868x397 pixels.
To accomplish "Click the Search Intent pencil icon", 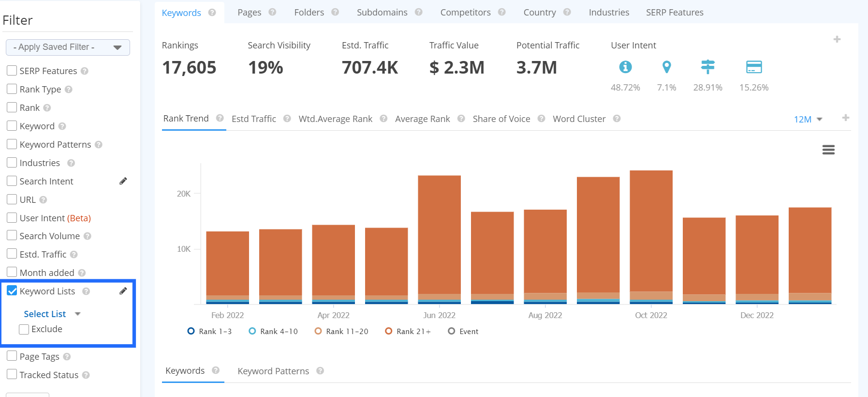I will click(x=123, y=181).
